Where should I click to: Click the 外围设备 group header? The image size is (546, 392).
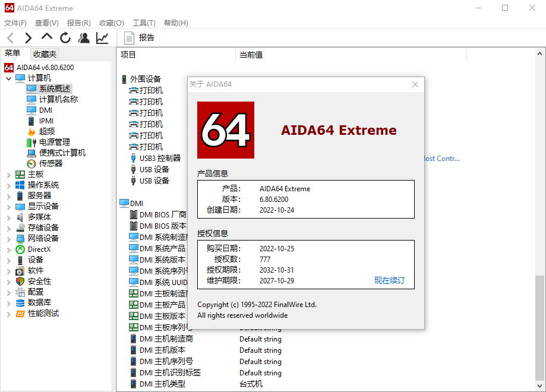141,79
